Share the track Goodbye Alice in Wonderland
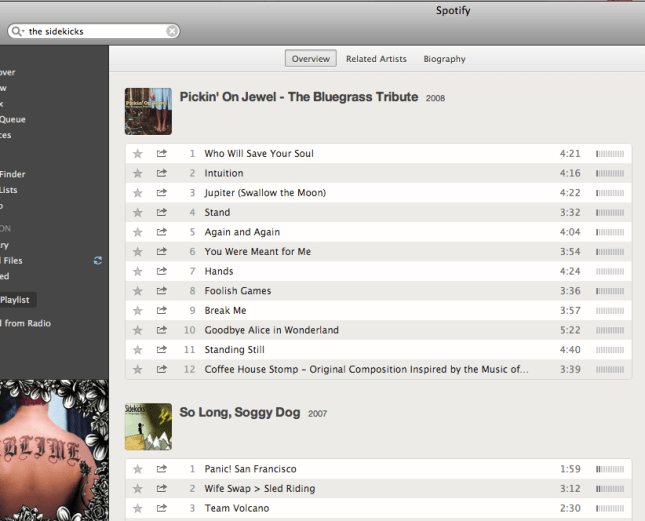Viewport: 645px width, 521px height. pos(162,330)
